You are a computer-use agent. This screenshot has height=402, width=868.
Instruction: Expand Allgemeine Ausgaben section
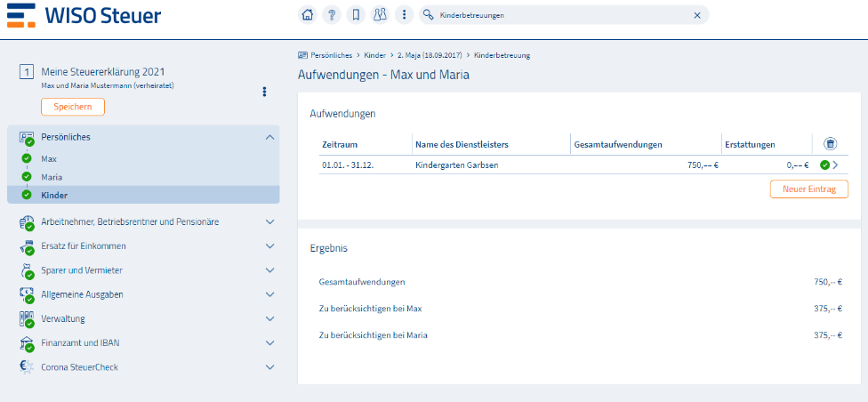[270, 294]
